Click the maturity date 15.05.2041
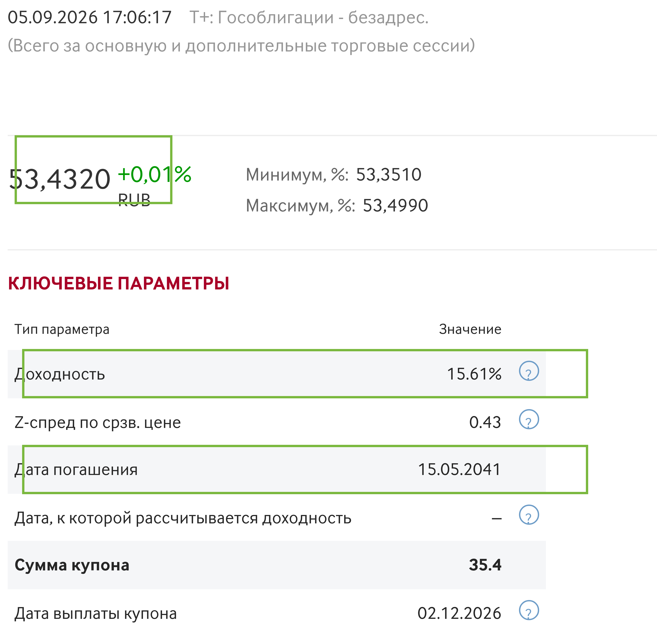Image resolution: width=657 pixels, height=644 pixels. coord(459,469)
